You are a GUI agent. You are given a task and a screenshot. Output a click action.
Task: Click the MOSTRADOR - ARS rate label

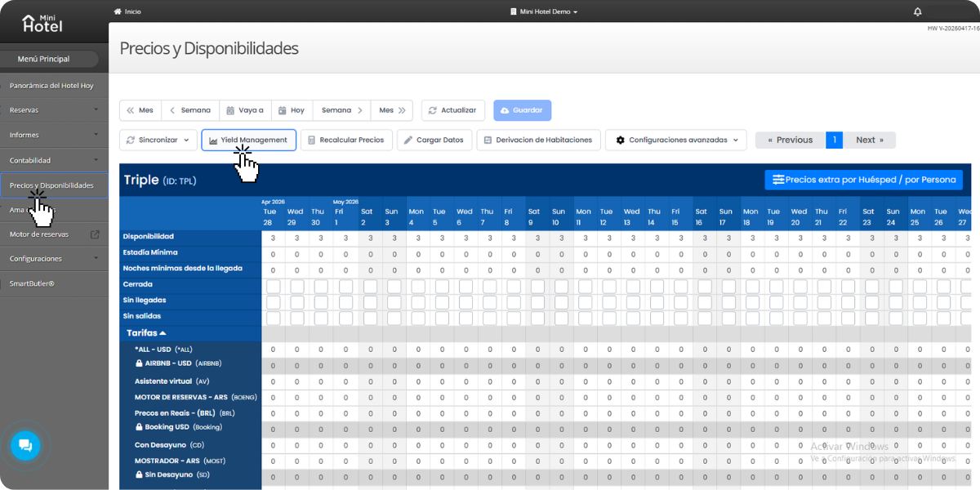(180, 461)
